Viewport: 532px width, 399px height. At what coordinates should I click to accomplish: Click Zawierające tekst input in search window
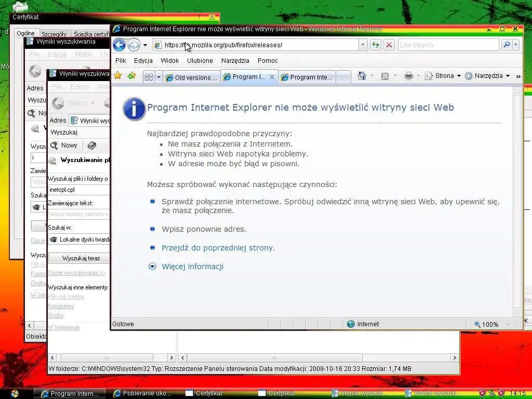79,214
